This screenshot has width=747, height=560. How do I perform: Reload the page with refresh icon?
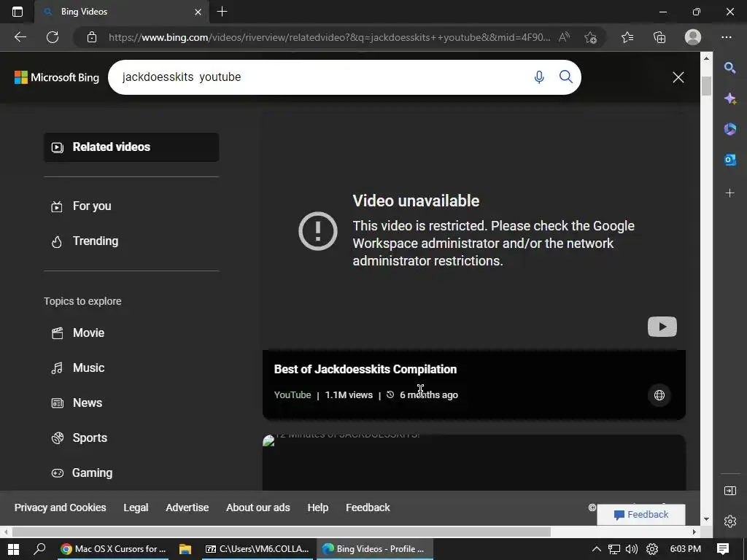coord(53,37)
